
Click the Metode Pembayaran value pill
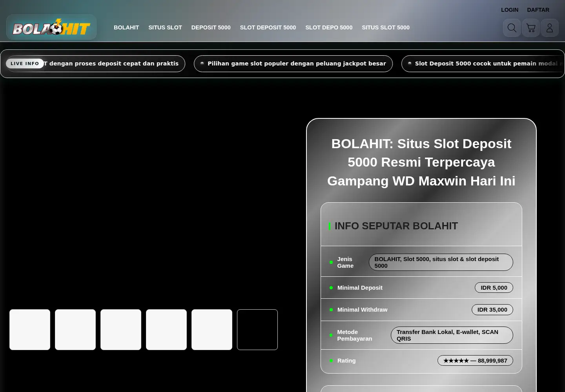coord(452,335)
